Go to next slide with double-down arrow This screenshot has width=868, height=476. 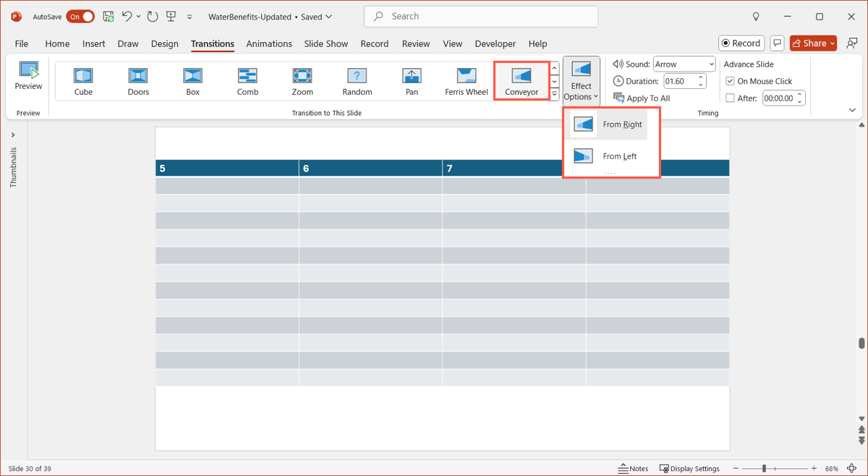coord(861,440)
